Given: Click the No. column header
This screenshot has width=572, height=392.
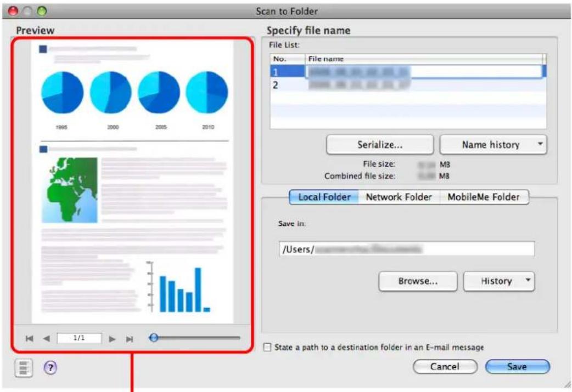Looking at the screenshot, I should click(x=288, y=59).
